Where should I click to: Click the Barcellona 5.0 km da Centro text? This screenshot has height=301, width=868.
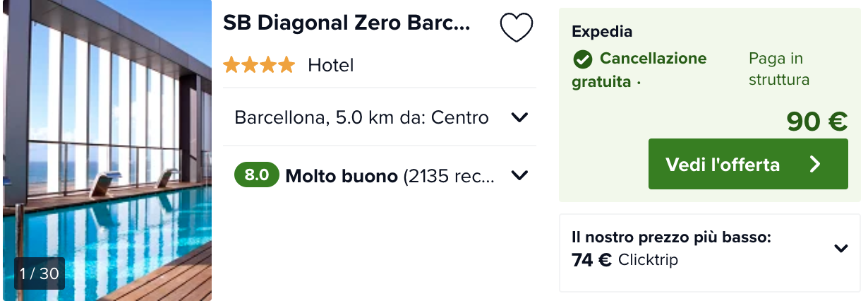tap(361, 117)
